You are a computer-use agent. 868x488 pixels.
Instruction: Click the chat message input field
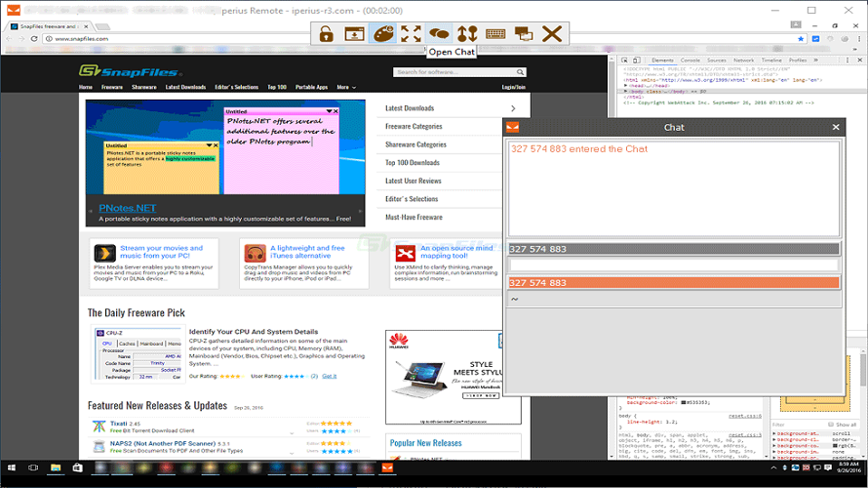pos(674,265)
